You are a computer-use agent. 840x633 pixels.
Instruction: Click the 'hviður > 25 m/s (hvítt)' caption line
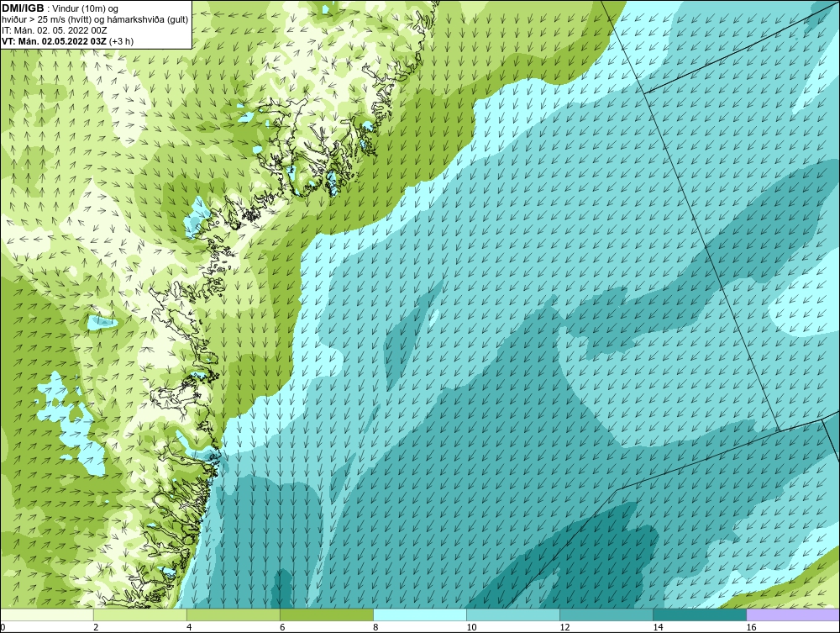(x=96, y=19)
